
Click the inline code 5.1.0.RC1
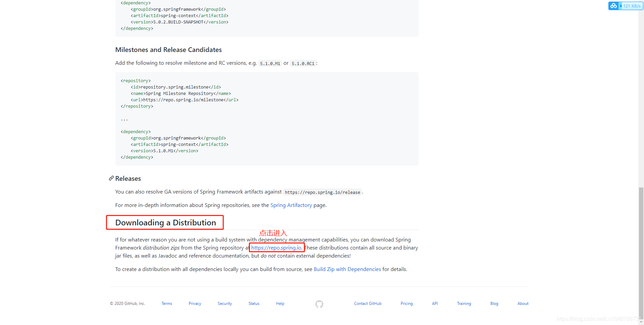(303, 63)
